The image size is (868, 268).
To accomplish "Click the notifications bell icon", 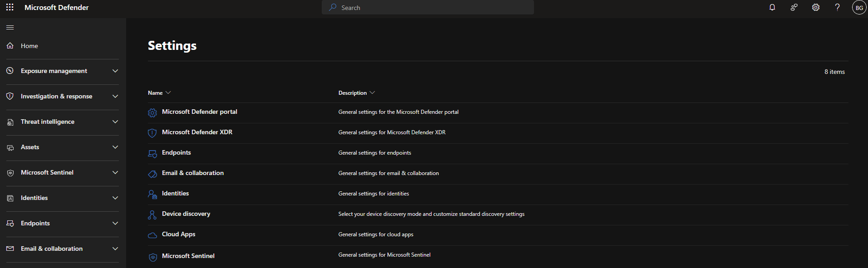I will point(772,7).
